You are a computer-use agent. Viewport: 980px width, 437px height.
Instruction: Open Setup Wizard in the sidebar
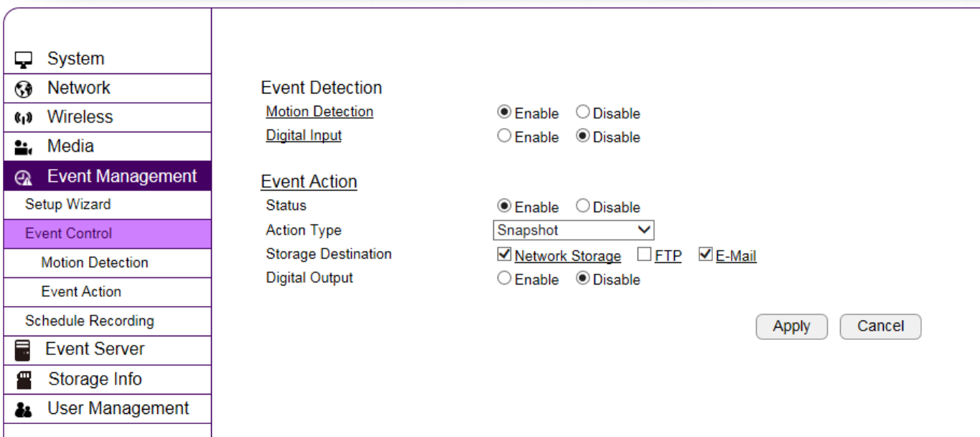(68, 205)
